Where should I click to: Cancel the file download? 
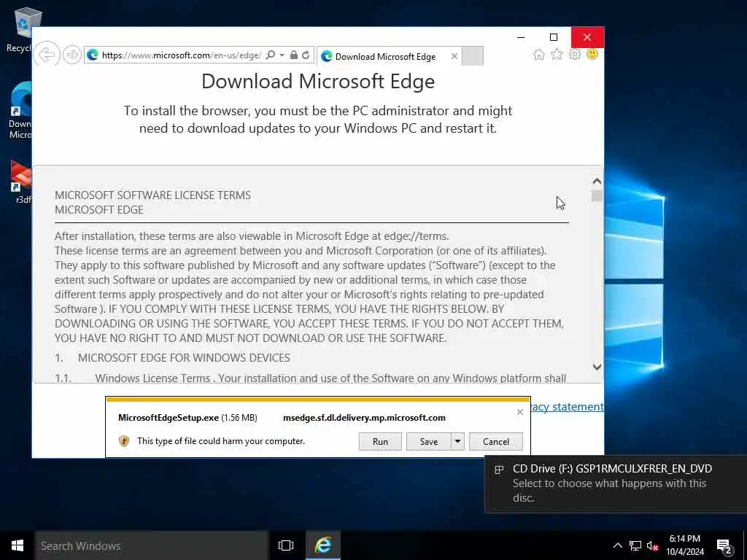[496, 441]
